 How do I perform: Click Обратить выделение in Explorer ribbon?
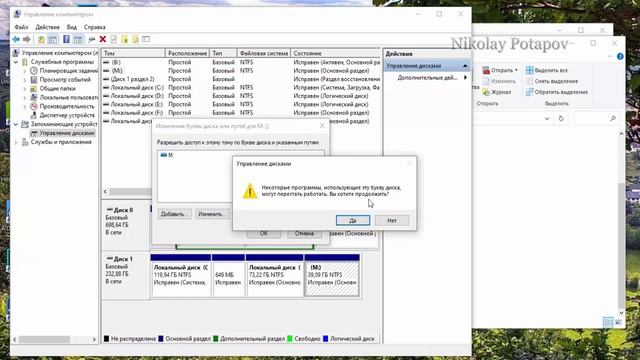tap(557, 92)
